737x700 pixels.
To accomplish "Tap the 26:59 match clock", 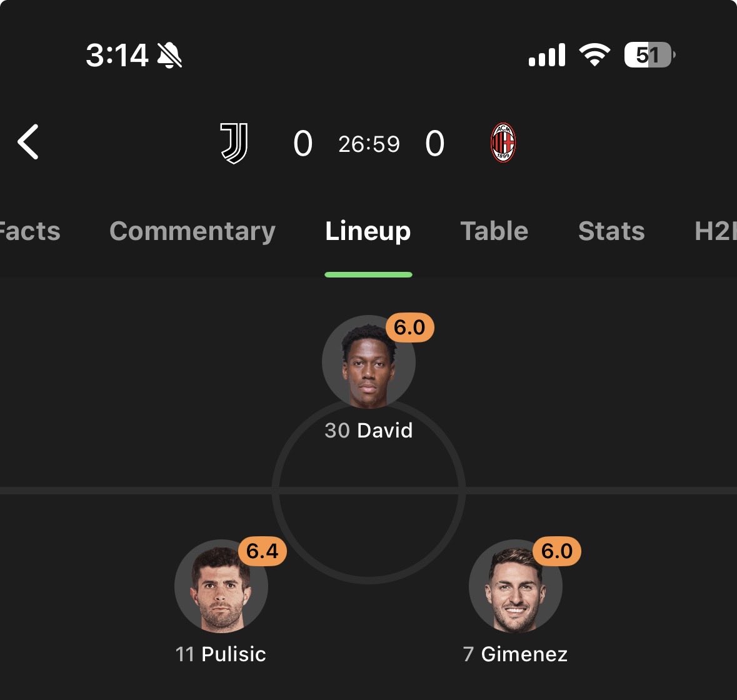I will click(x=369, y=144).
